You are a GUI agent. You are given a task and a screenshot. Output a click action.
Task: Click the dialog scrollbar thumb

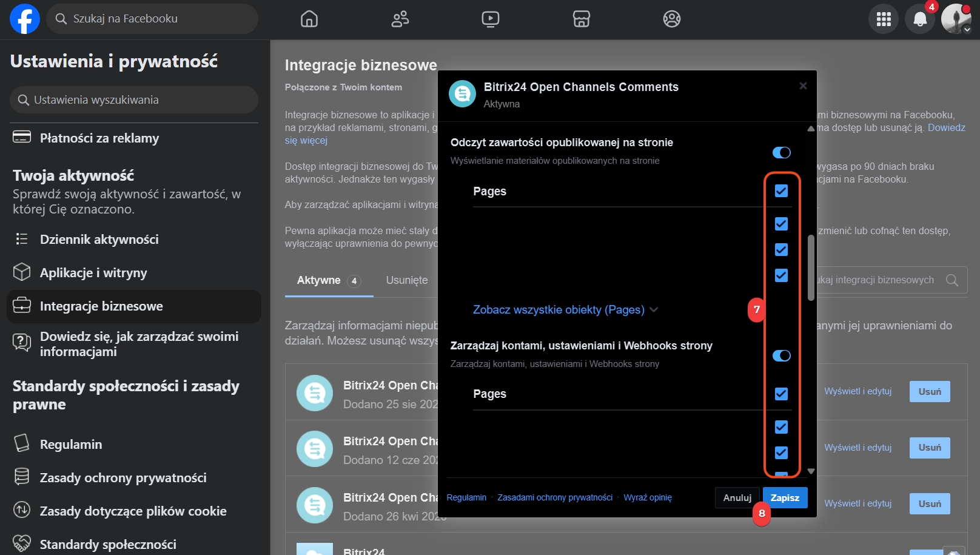click(811, 267)
